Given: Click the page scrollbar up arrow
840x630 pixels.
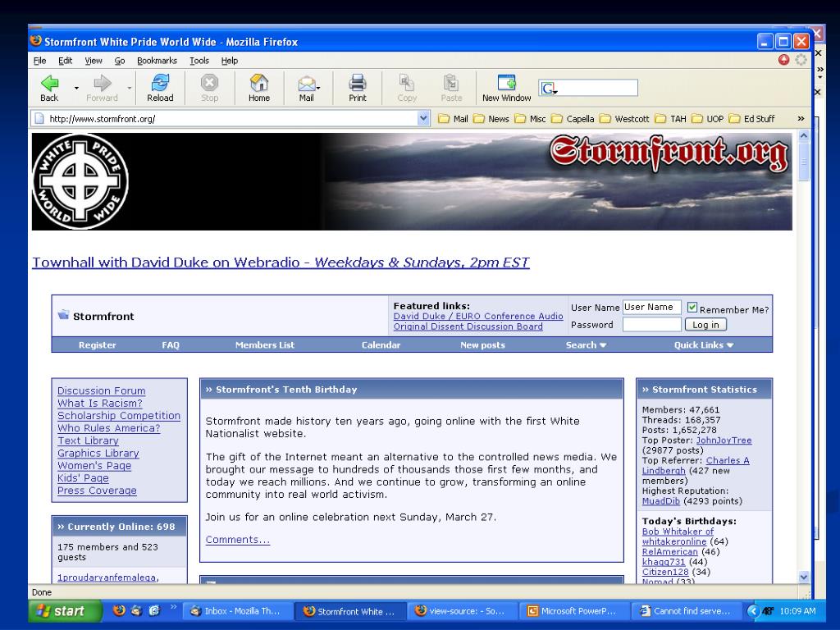Looking at the screenshot, I should point(804,135).
